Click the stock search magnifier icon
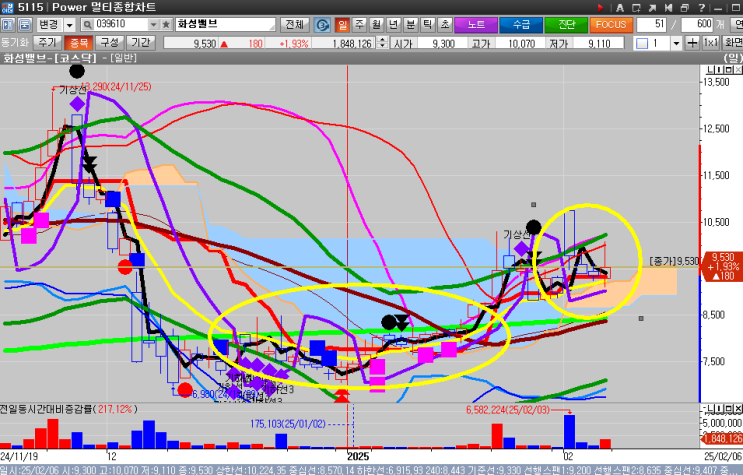The height and width of the screenshot is (475, 743). click(x=87, y=25)
